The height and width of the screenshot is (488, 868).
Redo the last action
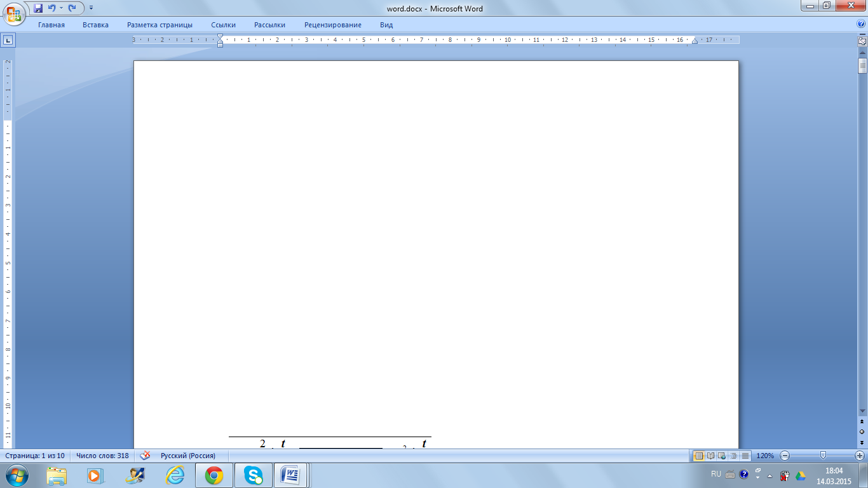coord(72,8)
